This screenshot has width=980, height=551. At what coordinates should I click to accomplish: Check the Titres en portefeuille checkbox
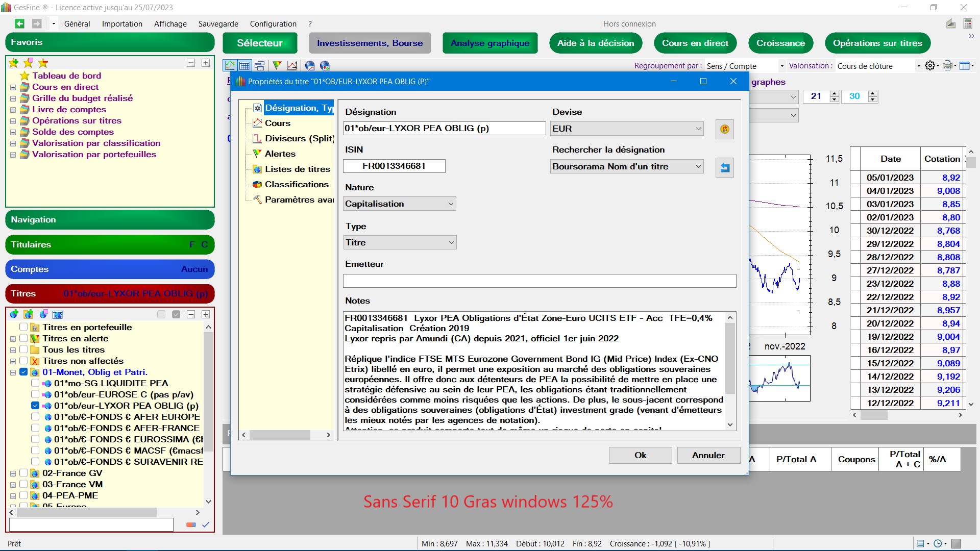point(23,327)
